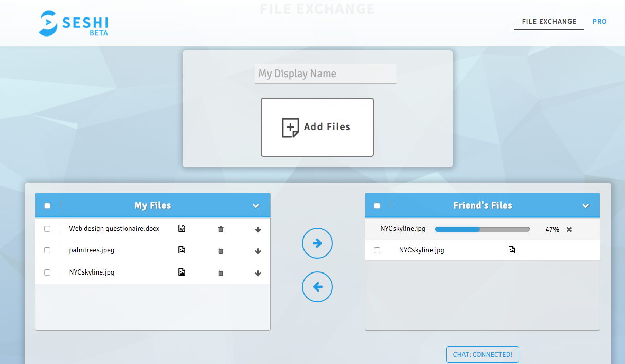Collapse the Friend's Files panel chevron
This screenshot has width=625, height=364.
pyautogui.click(x=585, y=206)
